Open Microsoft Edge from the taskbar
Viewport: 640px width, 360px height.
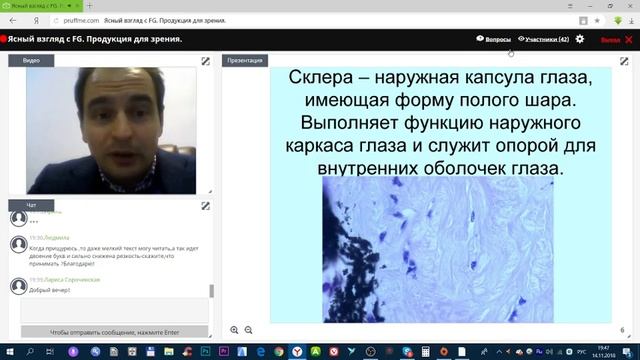260,351
